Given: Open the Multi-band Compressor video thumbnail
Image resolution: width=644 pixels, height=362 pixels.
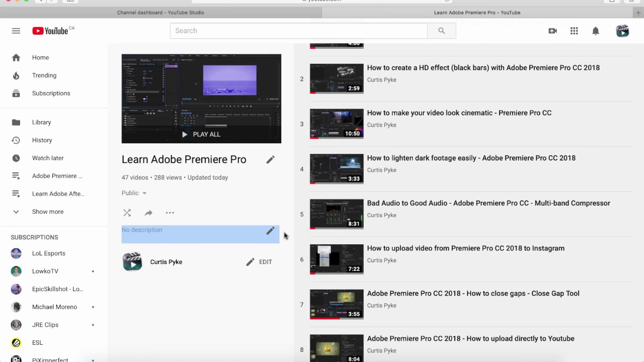Looking at the screenshot, I should 337,214.
